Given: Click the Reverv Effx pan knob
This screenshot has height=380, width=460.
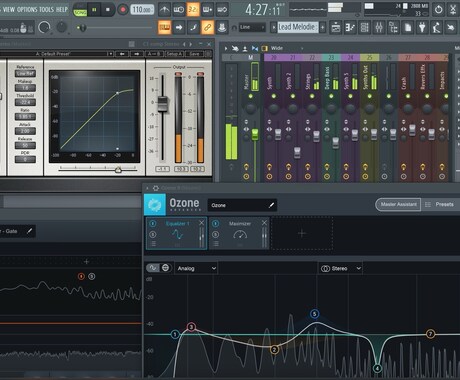Looking at the screenshot, I should [x=427, y=108].
